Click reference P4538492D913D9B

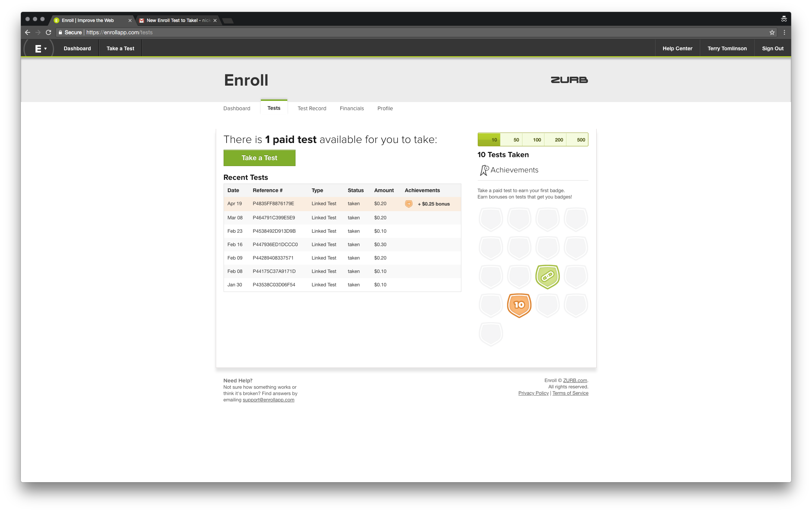274,231
